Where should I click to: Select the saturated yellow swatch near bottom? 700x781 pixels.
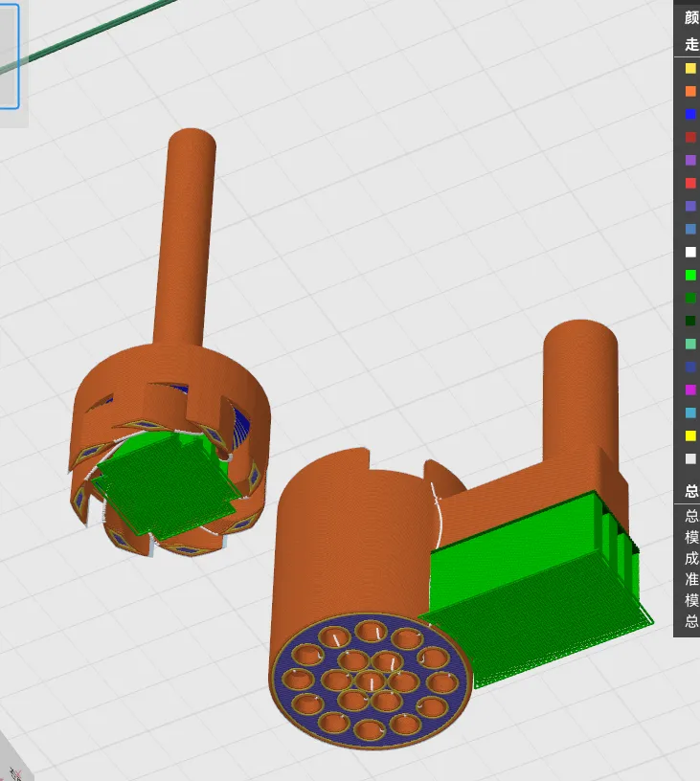coord(690,435)
